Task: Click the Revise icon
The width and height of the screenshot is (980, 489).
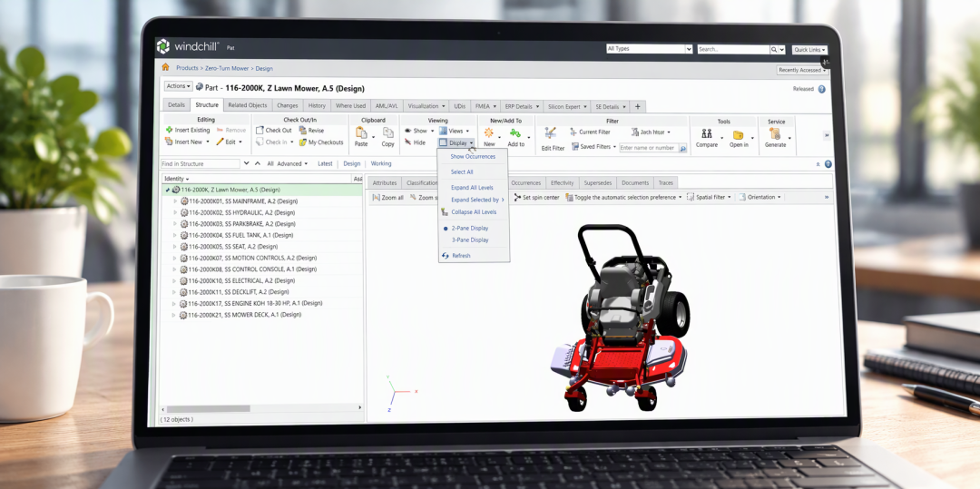Action: [302, 130]
